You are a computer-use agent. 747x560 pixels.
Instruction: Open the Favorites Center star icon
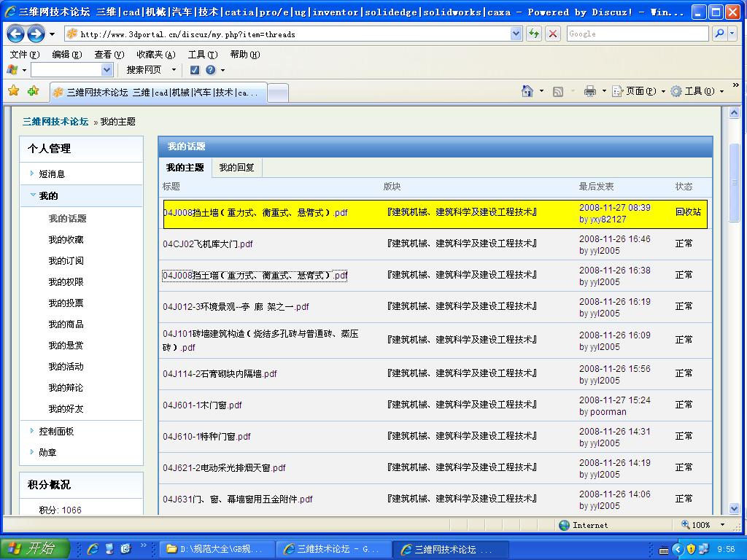(x=14, y=90)
